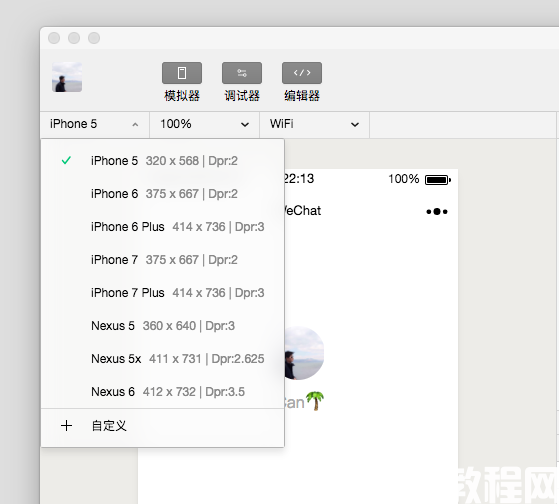
Task: Select Nexus 6 412 x 732 option
Action: pos(163,392)
